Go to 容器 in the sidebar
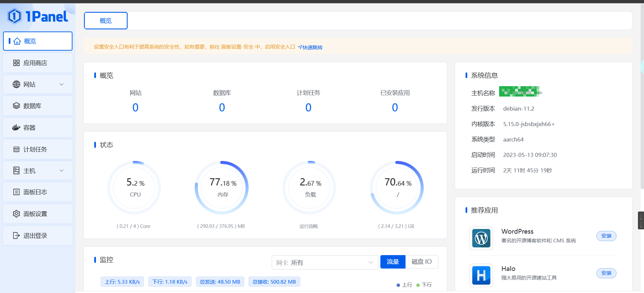This screenshot has width=644, height=293. (x=38, y=128)
